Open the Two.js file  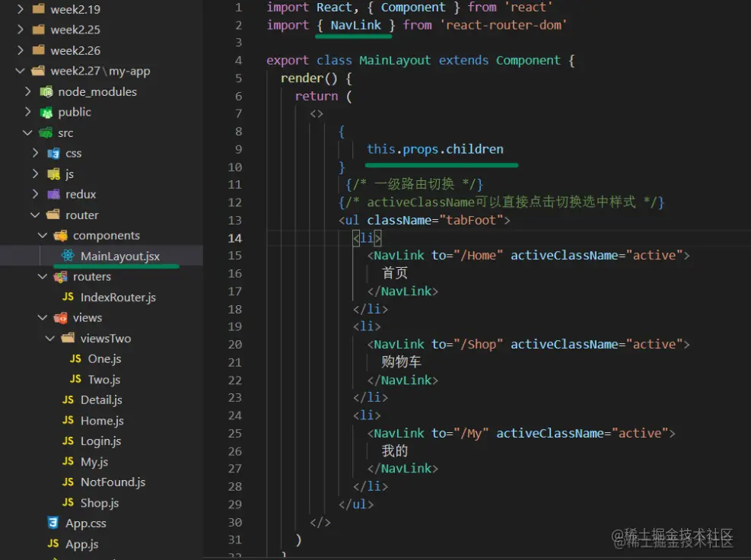pos(104,380)
